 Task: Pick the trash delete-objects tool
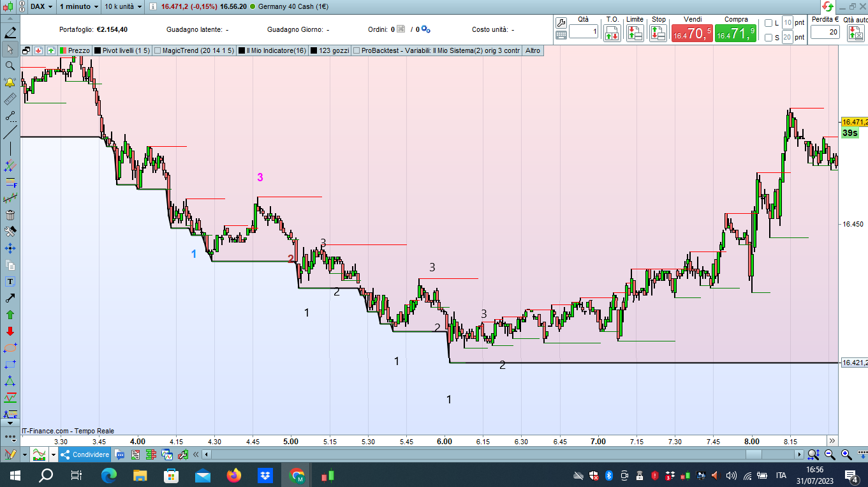10,215
